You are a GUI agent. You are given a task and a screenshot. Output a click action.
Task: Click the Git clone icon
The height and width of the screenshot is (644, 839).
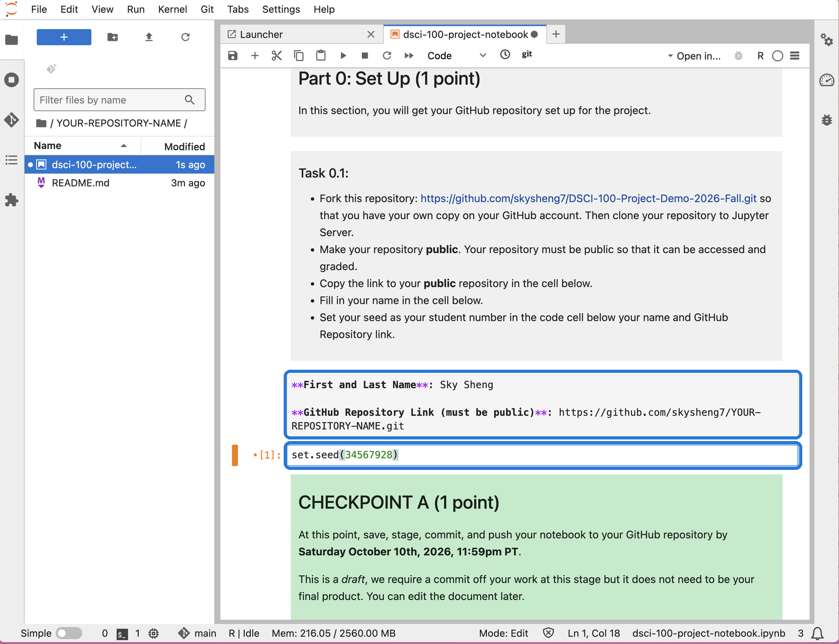coord(51,69)
